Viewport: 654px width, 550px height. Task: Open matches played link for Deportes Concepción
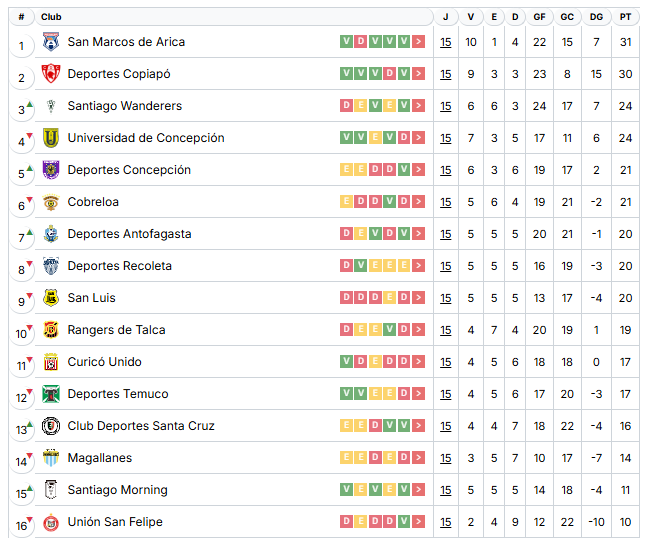click(x=445, y=170)
